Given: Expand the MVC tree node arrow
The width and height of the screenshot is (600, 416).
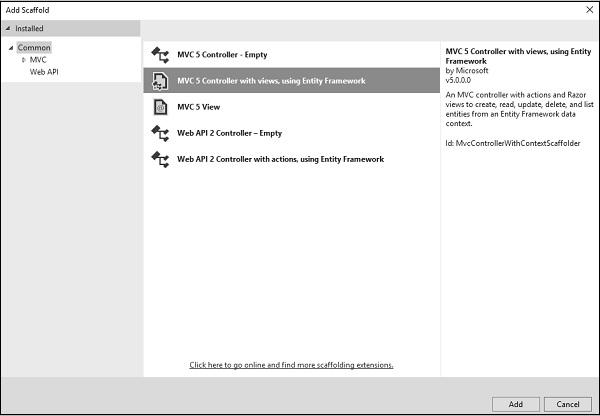Looking at the screenshot, I should click(24, 60).
